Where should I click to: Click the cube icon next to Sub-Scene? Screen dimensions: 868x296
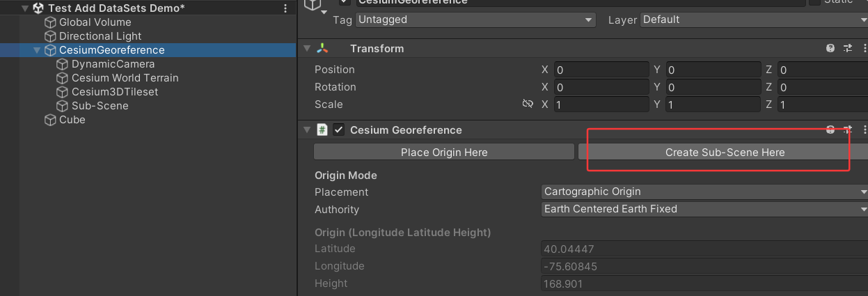63,106
